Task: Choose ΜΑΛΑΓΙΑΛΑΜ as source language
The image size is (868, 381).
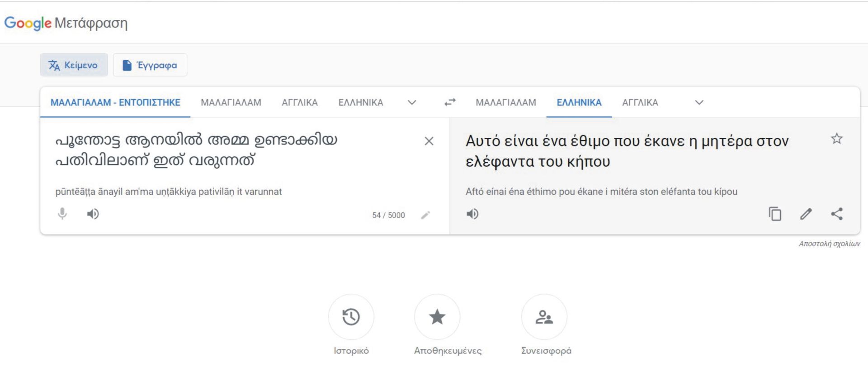Action: click(x=231, y=103)
